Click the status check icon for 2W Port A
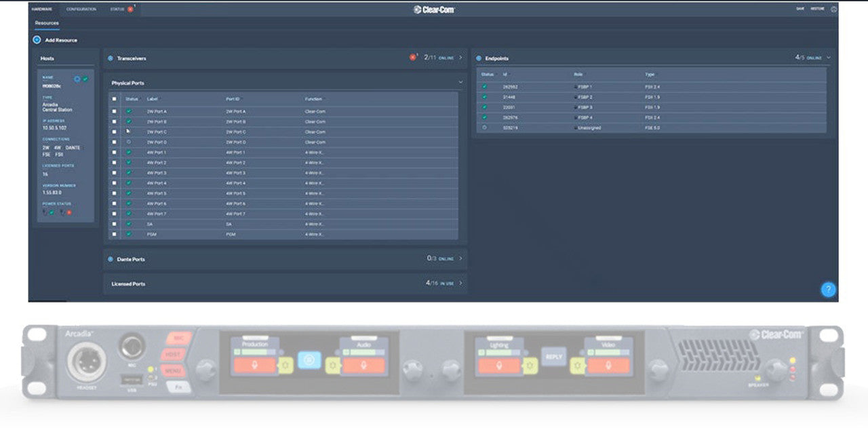 tap(129, 111)
